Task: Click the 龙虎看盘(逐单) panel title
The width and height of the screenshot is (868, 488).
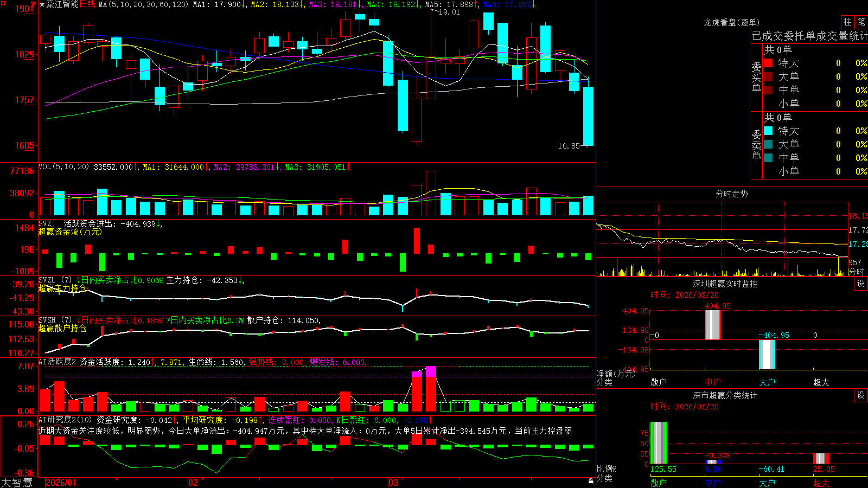Action: coord(731,22)
